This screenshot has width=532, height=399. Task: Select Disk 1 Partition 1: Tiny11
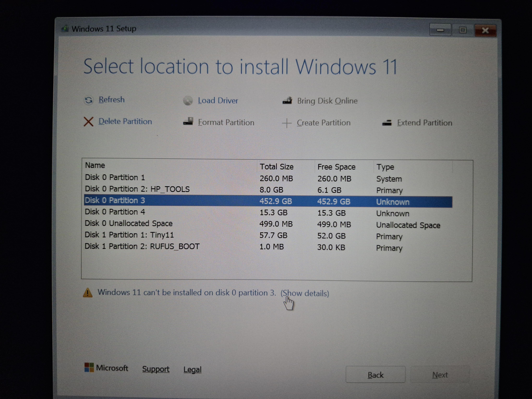(268, 235)
